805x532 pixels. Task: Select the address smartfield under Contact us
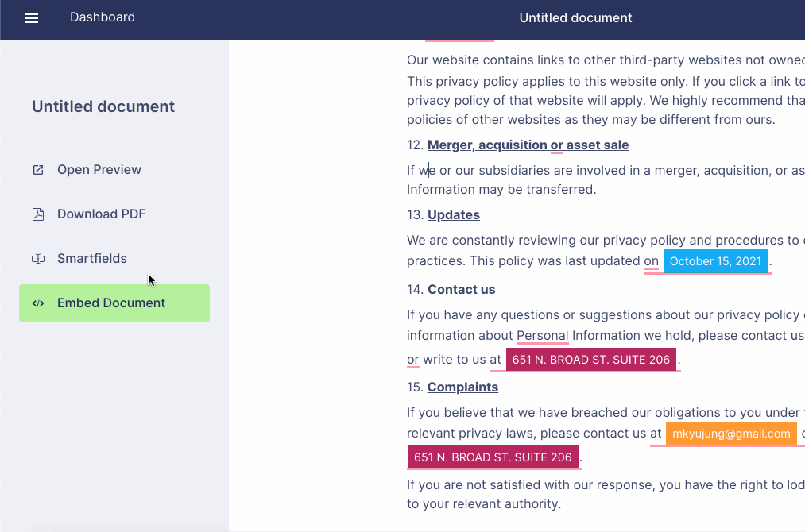click(x=590, y=360)
